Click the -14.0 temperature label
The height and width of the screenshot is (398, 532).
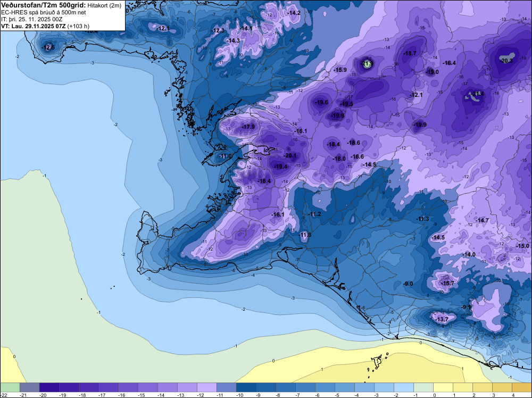coord(469,254)
